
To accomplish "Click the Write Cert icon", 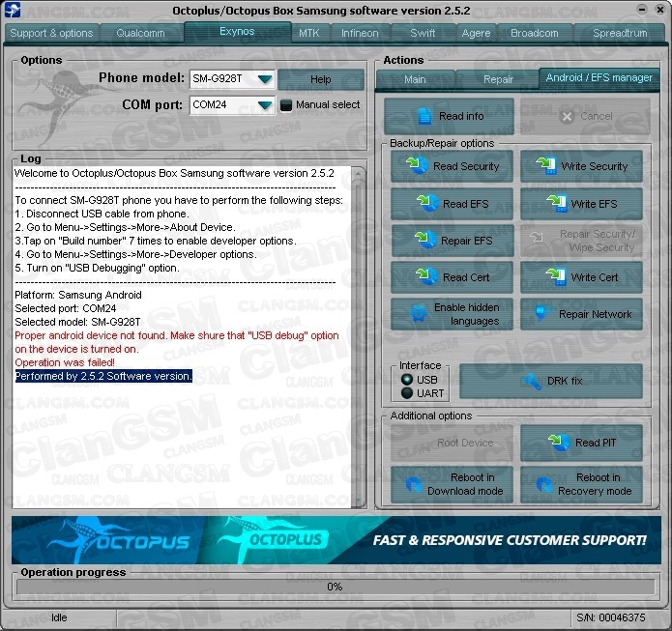I will pyautogui.click(x=556, y=276).
